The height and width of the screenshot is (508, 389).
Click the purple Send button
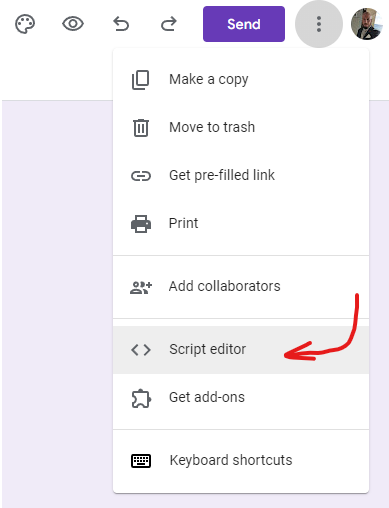point(244,24)
